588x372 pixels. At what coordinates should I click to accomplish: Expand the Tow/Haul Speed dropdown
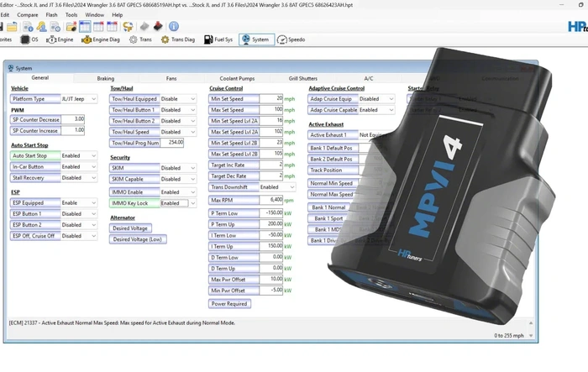pos(192,132)
